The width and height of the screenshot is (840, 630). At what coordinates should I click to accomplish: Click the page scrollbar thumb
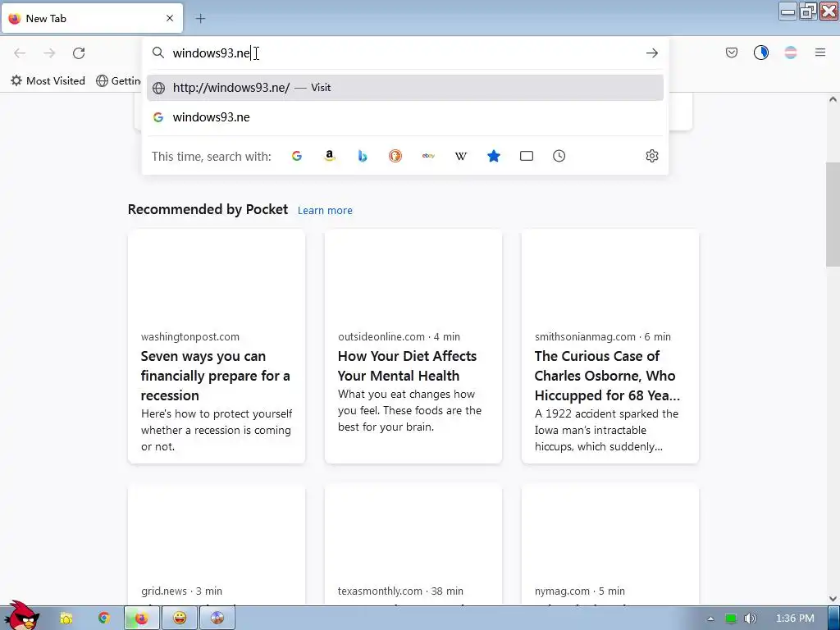pyautogui.click(x=832, y=214)
